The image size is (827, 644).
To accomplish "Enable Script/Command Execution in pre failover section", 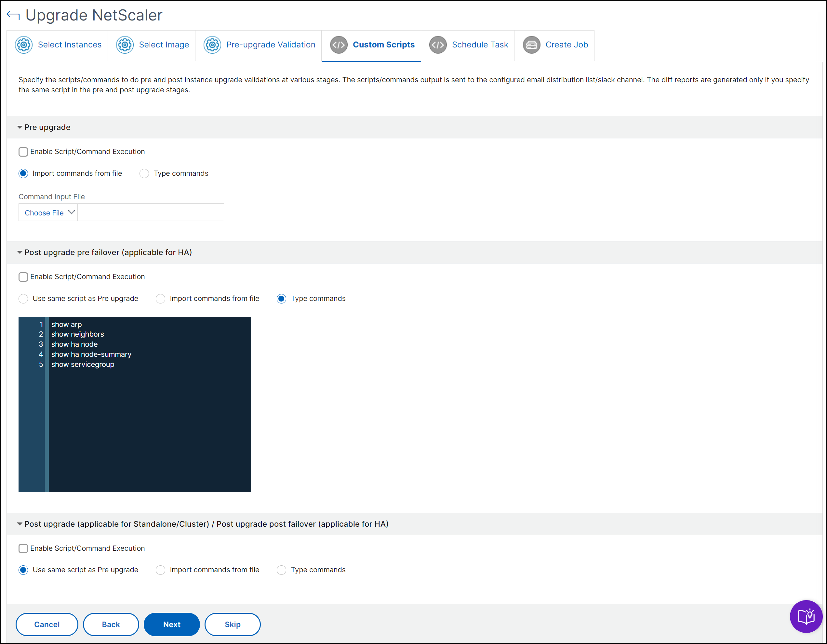I will coord(23,277).
